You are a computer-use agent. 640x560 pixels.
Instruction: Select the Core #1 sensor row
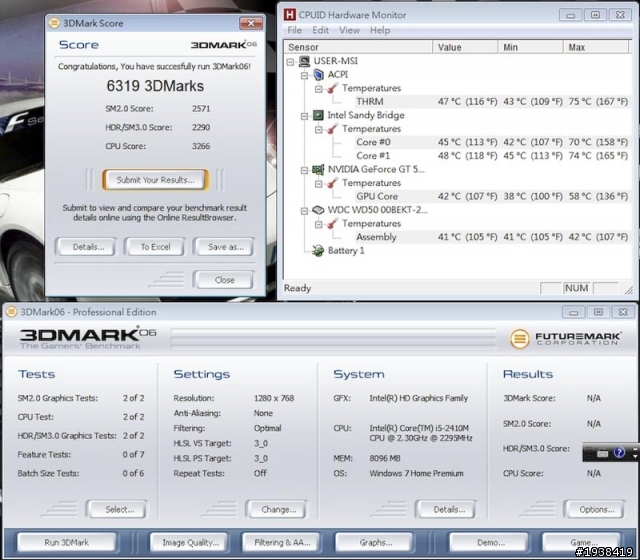click(491, 156)
